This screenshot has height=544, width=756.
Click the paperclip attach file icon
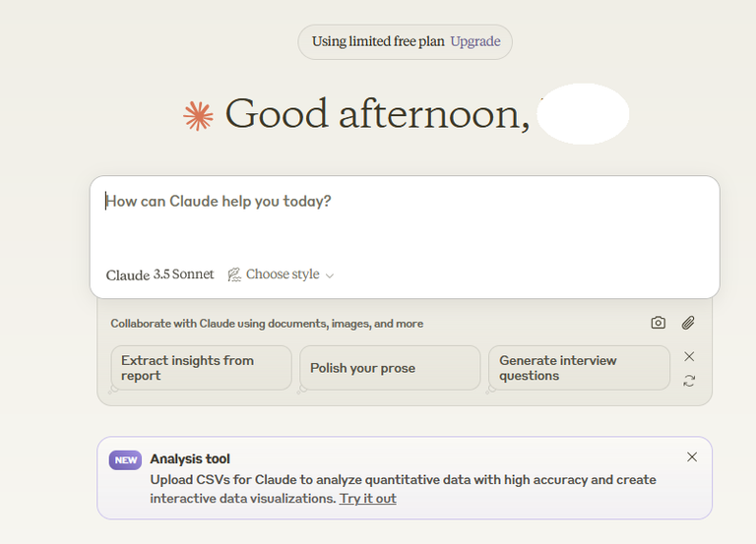click(x=688, y=323)
